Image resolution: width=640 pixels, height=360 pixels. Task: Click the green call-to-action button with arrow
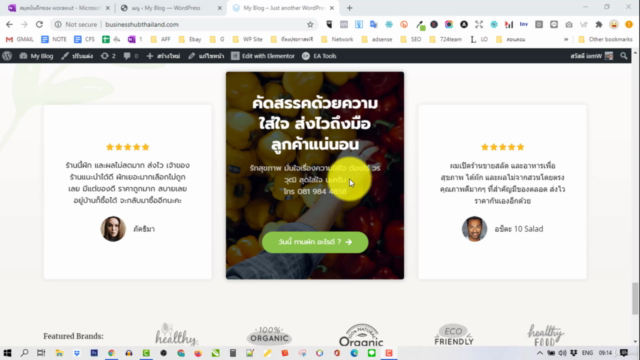tap(315, 242)
